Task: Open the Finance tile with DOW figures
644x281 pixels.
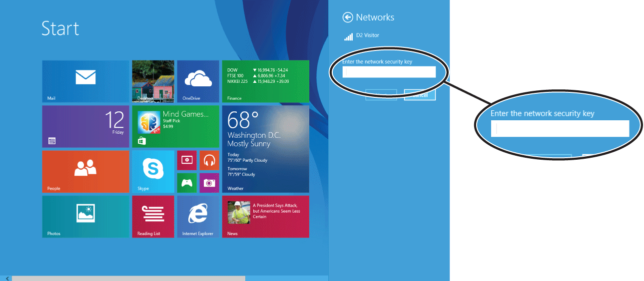Action: coord(265,81)
